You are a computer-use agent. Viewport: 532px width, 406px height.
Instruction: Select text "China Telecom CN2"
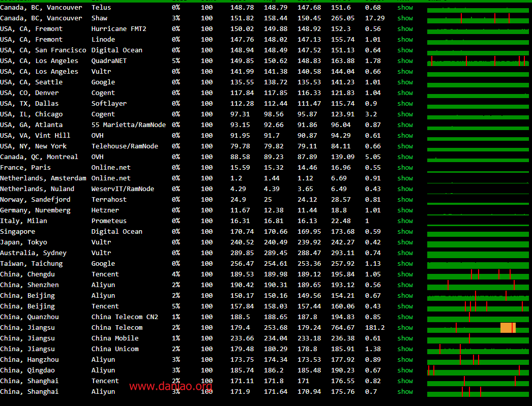125,317
